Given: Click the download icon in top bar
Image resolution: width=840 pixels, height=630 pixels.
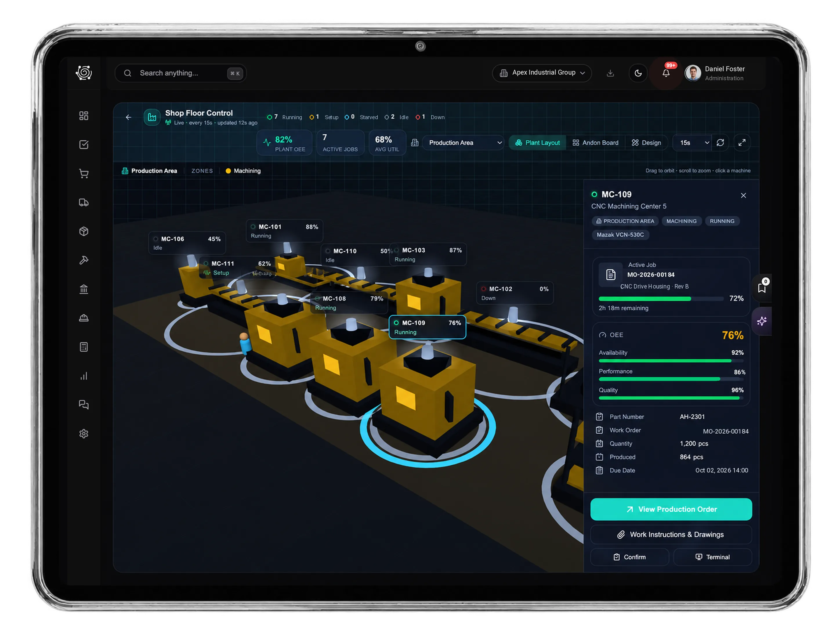Looking at the screenshot, I should (x=610, y=73).
